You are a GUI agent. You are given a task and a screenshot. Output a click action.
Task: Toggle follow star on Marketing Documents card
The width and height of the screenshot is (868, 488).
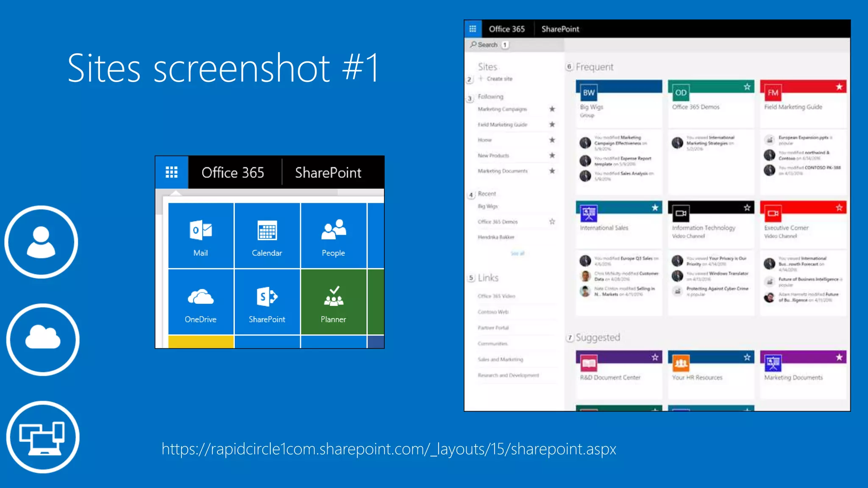point(839,358)
